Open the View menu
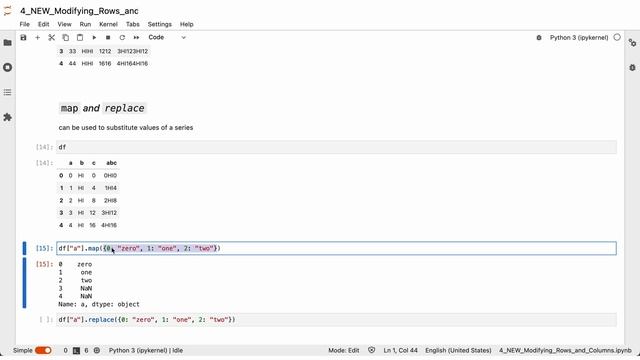 coord(64,24)
